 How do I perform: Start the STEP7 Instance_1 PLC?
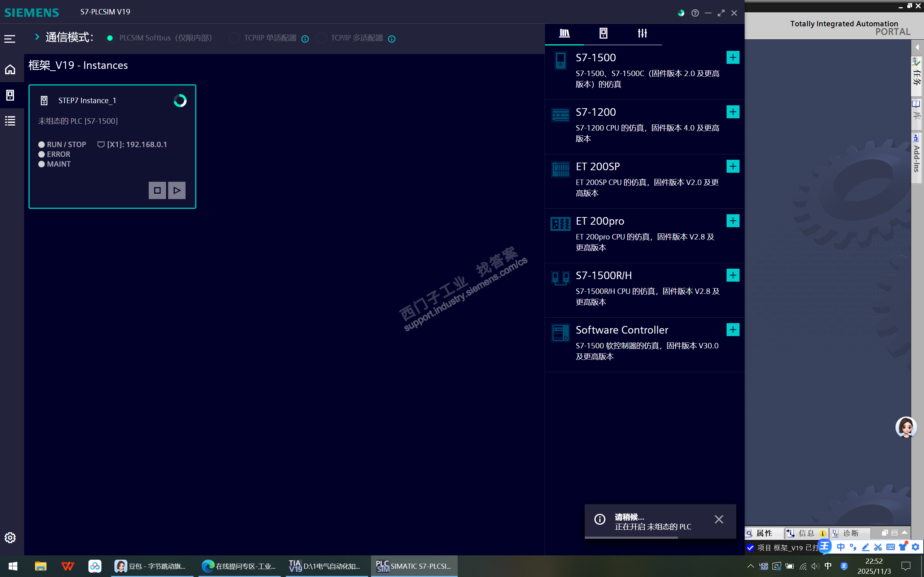(177, 190)
